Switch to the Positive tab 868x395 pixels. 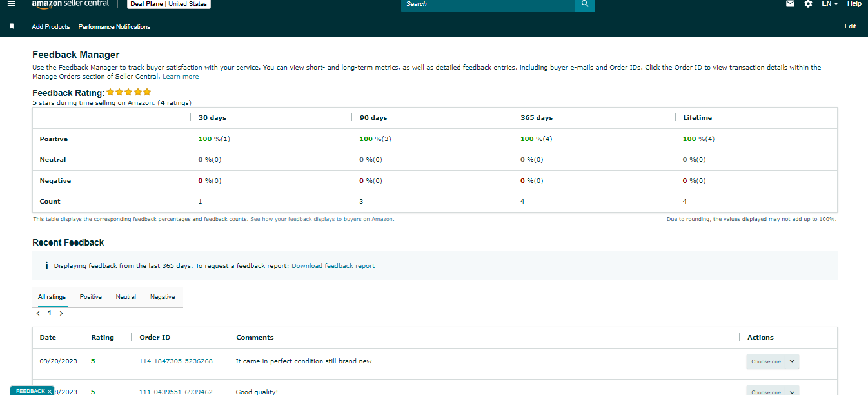[x=91, y=297]
